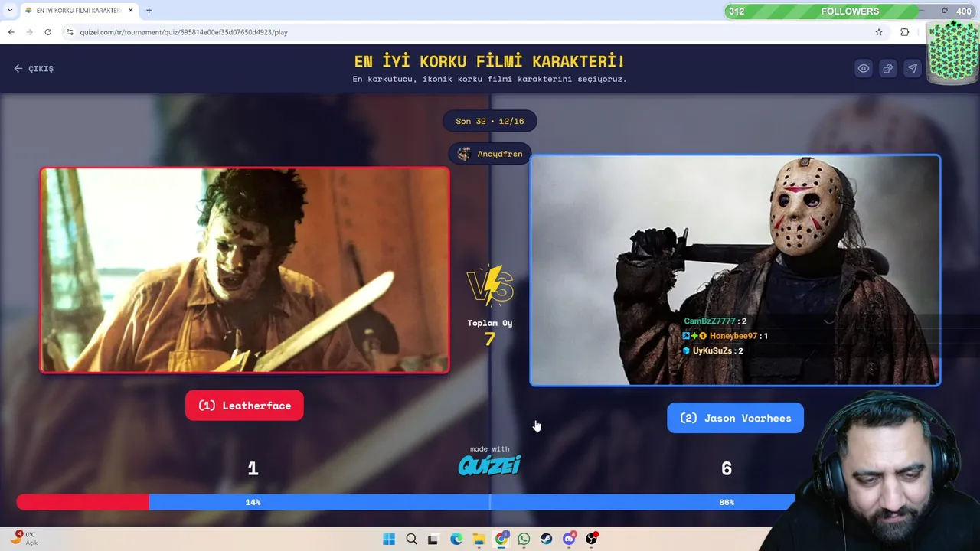Open WhatsApp from the taskbar
Image resolution: width=980 pixels, height=551 pixels.
point(524,539)
